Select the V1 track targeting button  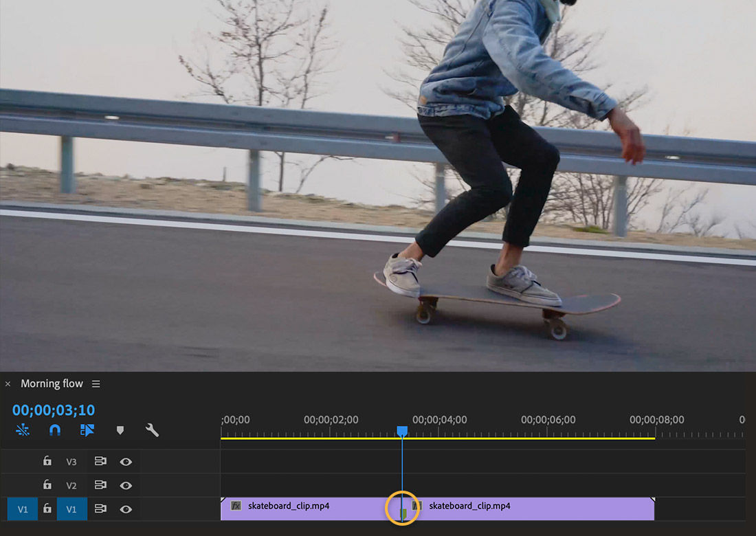coord(71,509)
